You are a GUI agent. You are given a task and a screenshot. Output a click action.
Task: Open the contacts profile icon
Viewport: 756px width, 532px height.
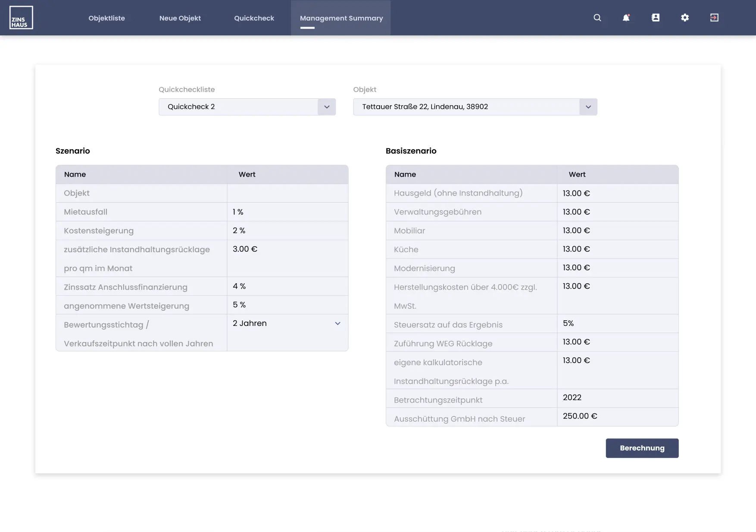pyautogui.click(x=655, y=18)
